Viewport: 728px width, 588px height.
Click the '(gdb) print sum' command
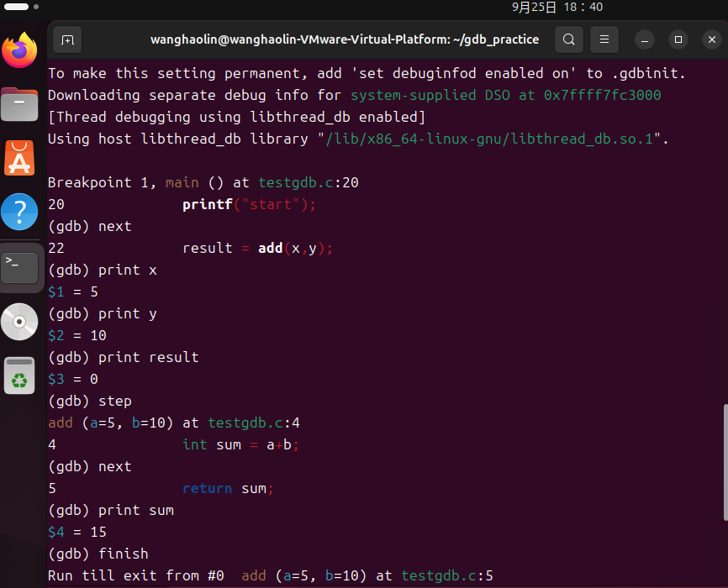pos(111,511)
